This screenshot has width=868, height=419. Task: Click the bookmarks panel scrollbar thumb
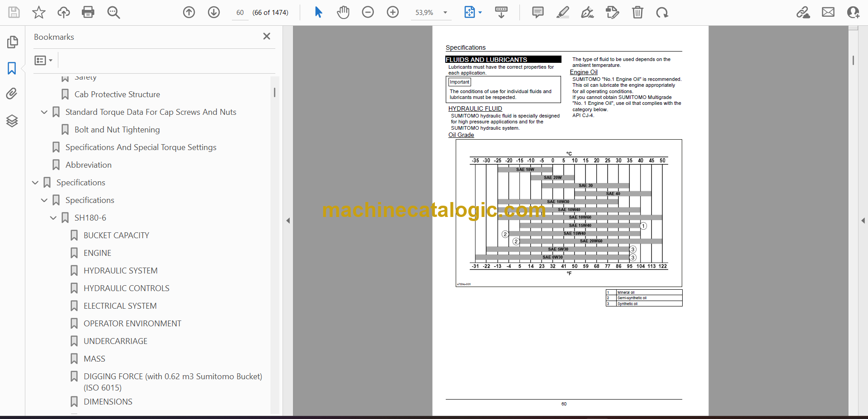tap(274, 92)
